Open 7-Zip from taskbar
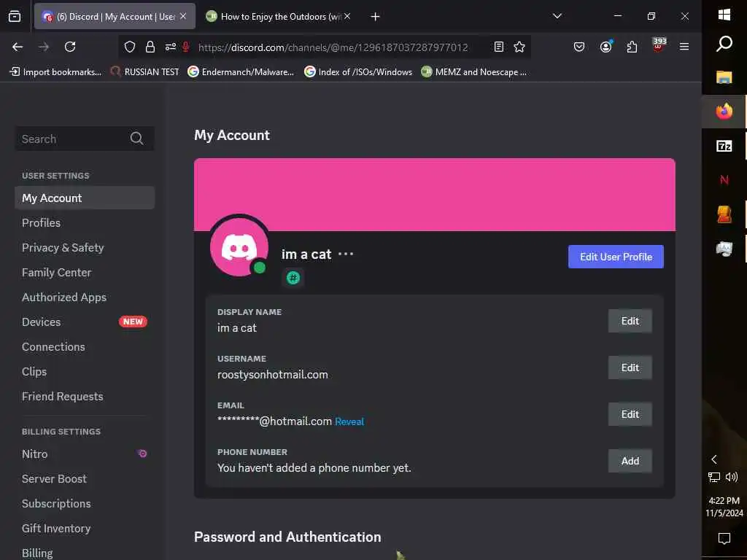 [x=724, y=146]
